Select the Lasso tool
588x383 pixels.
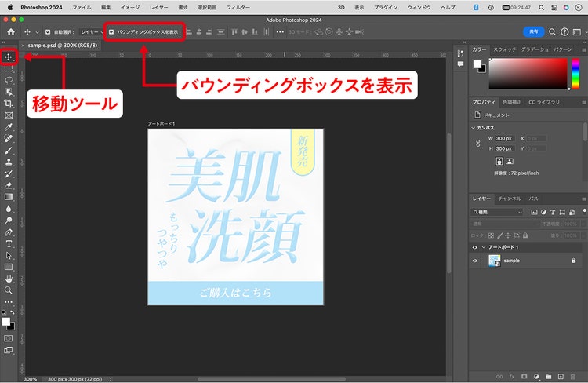(9, 80)
